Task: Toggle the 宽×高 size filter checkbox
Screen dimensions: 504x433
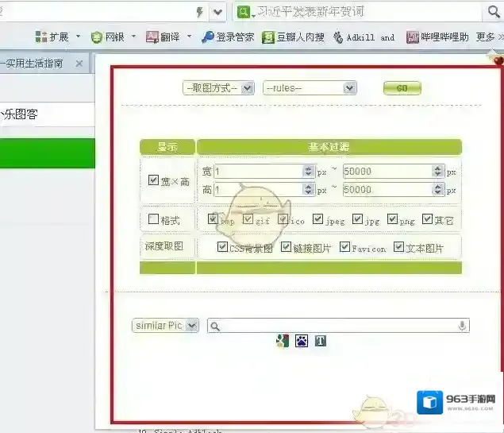Action: click(x=154, y=180)
